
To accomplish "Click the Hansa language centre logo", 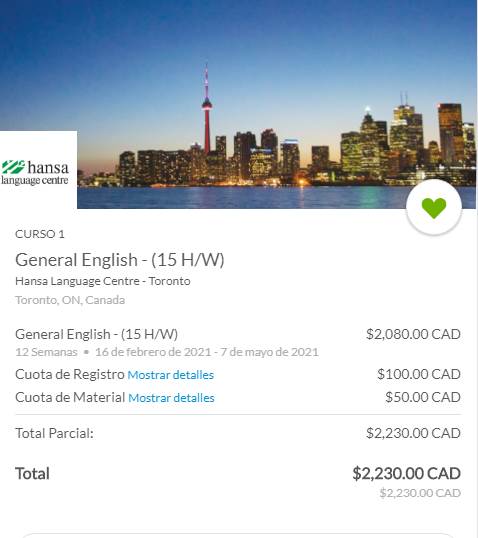I will 35,173.
